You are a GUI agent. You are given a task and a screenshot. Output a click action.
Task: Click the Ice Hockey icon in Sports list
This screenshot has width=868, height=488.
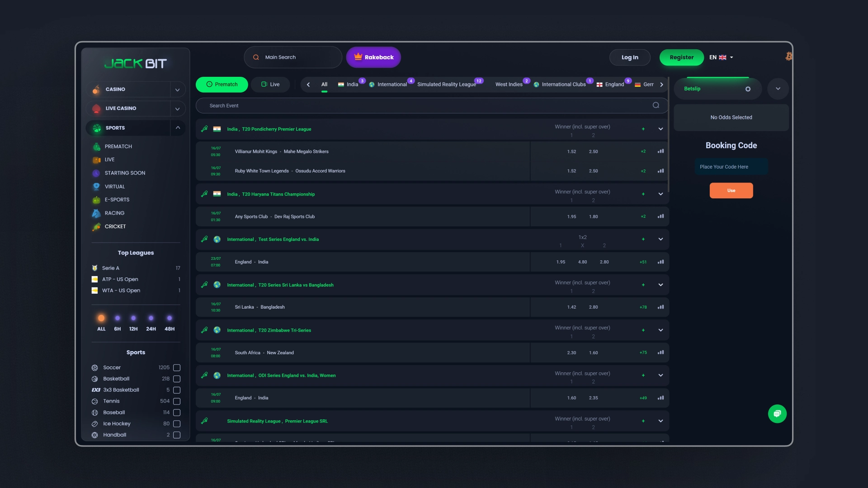coord(94,424)
